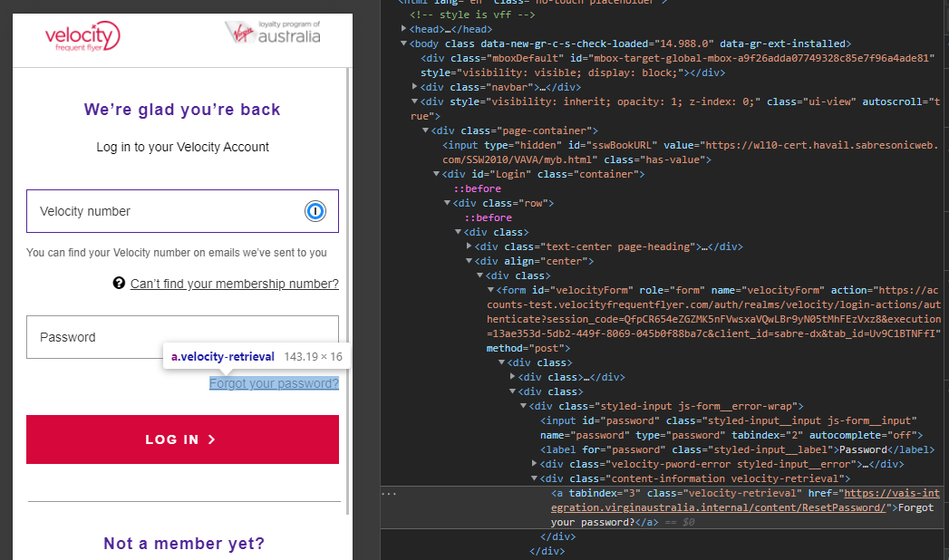Collapse the div class row node
The height and width of the screenshot is (560, 949).
447,203
